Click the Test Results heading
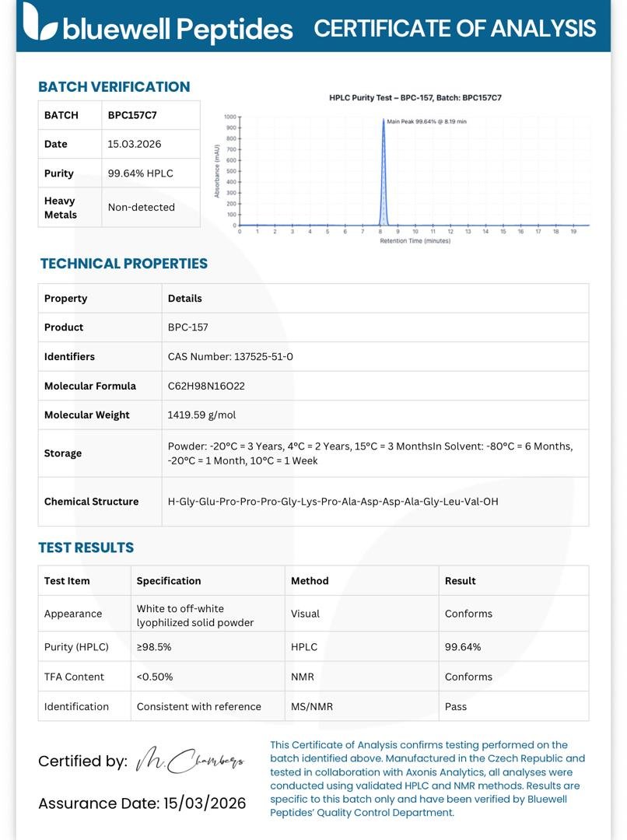 tap(86, 548)
